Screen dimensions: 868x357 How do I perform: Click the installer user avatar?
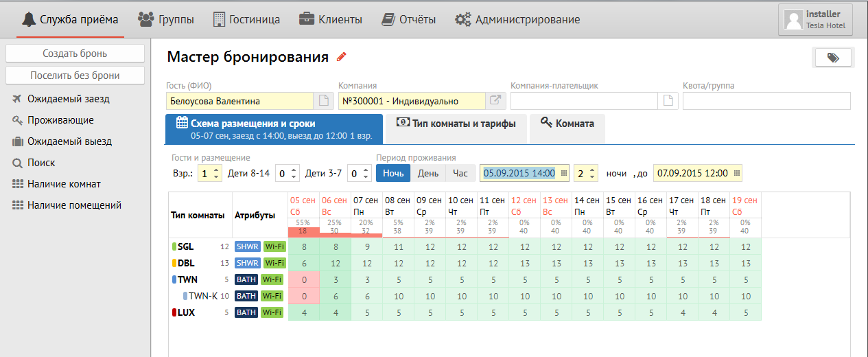[x=794, y=19]
